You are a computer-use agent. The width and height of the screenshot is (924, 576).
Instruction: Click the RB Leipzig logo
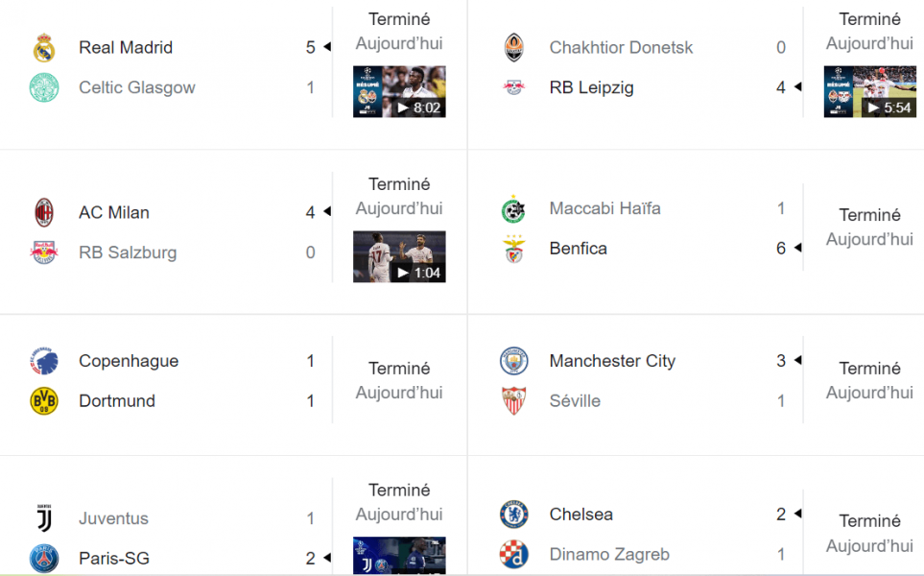tap(514, 87)
